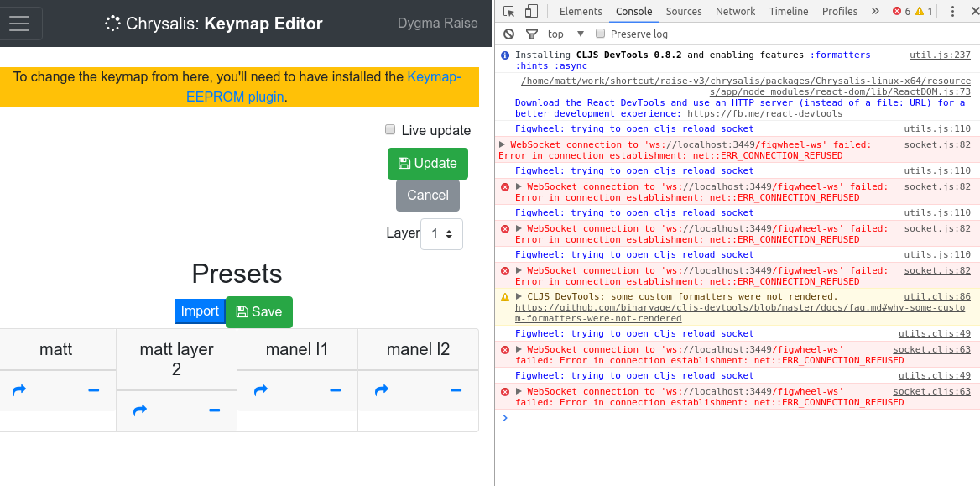The height and width of the screenshot is (486, 980).
Task: Select the matt preset name
Action: click(55, 349)
